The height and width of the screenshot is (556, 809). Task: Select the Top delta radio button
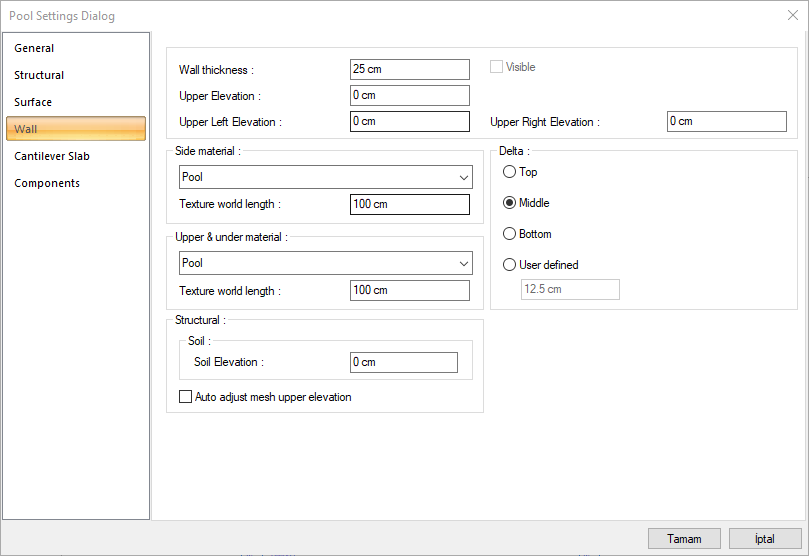pyautogui.click(x=510, y=172)
